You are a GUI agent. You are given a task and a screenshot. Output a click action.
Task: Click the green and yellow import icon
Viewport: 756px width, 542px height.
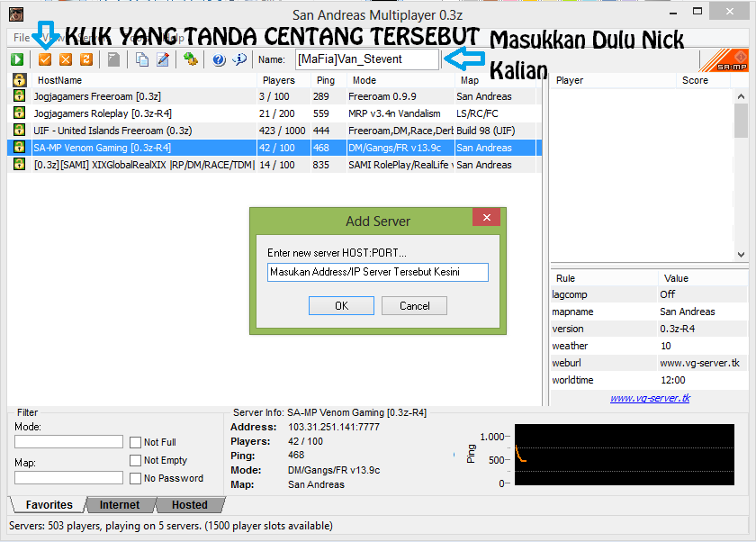pos(191,59)
